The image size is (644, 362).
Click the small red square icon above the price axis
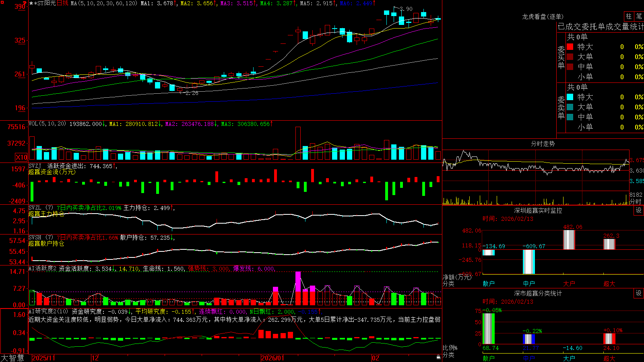pos(2,2)
